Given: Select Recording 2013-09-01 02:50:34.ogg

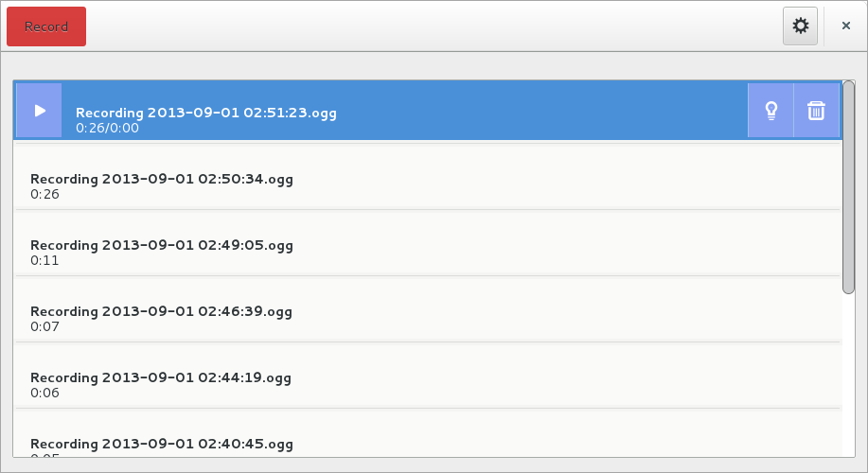Looking at the screenshot, I should (161, 179).
